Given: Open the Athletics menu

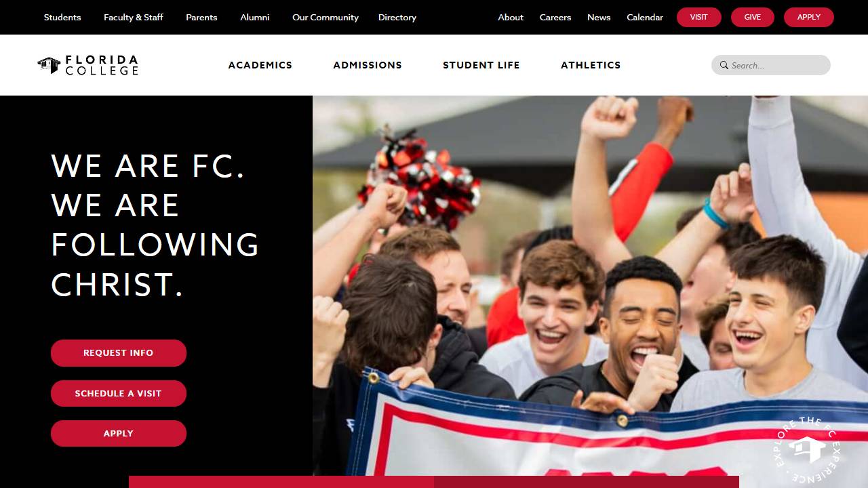Looking at the screenshot, I should coord(591,65).
